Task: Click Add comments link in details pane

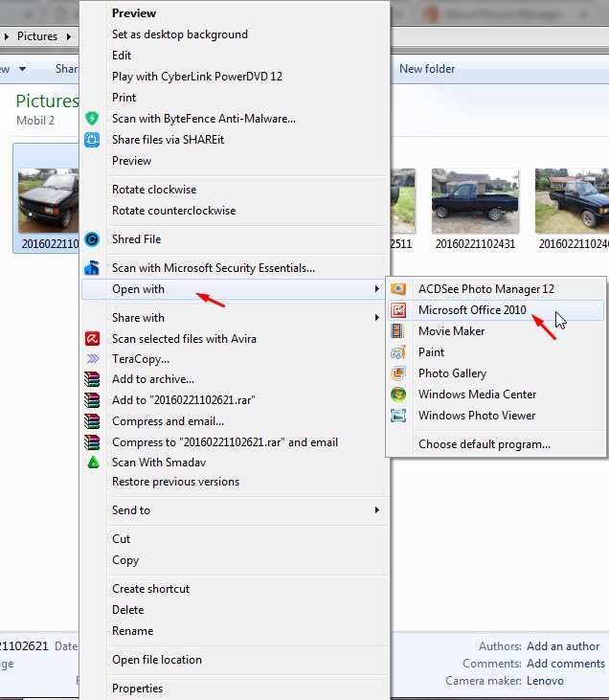Action: 566,664
